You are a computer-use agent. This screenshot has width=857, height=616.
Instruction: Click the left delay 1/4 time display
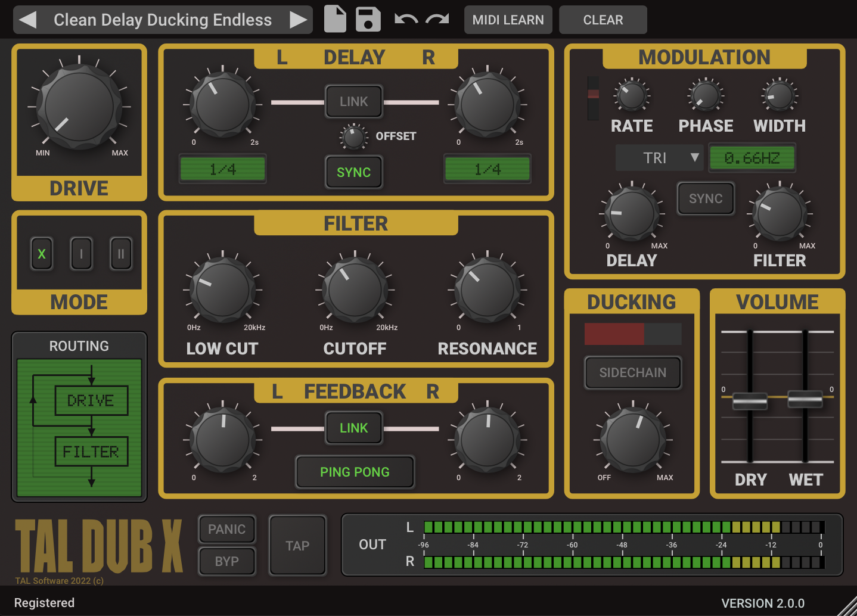(x=222, y=169)
